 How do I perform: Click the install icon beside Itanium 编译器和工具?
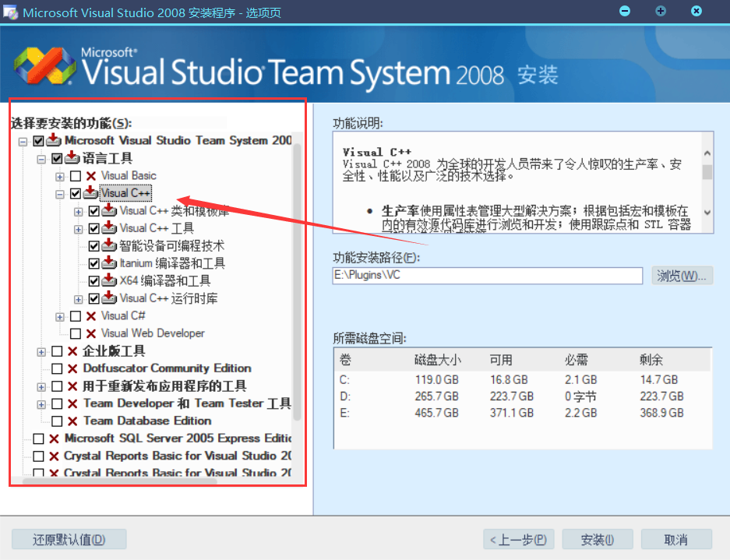tap(109, 263)
